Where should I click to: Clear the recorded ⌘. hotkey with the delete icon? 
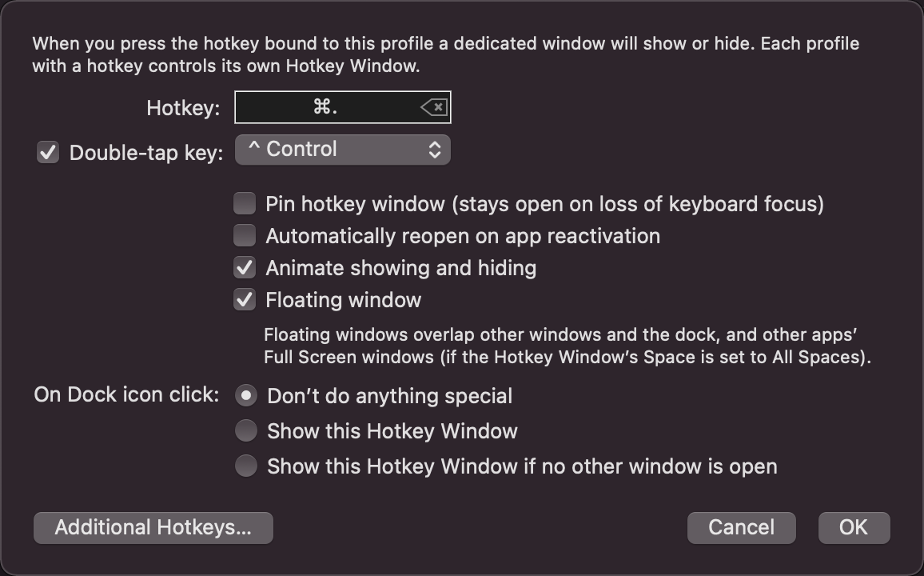coord(432,106)
